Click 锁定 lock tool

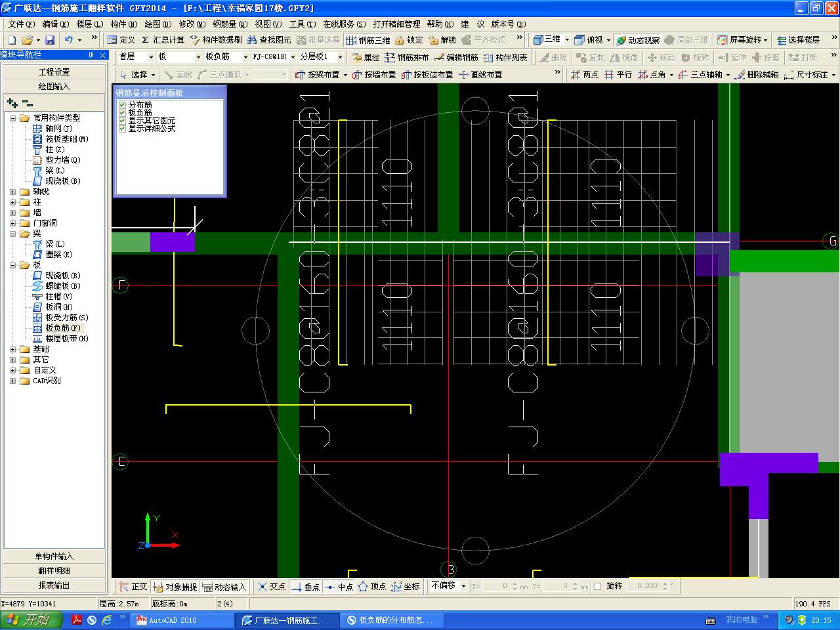point(409,40)
